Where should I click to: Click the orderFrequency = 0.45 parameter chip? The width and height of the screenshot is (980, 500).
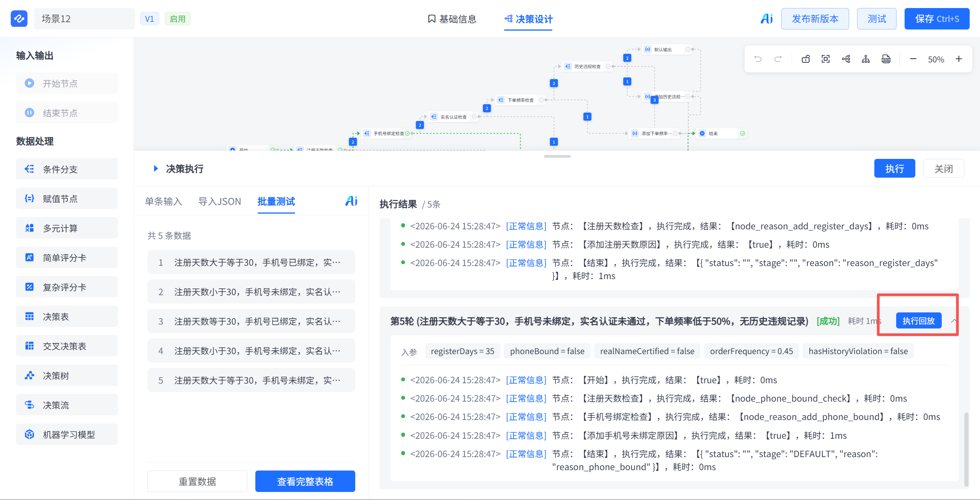pos(751,351)
